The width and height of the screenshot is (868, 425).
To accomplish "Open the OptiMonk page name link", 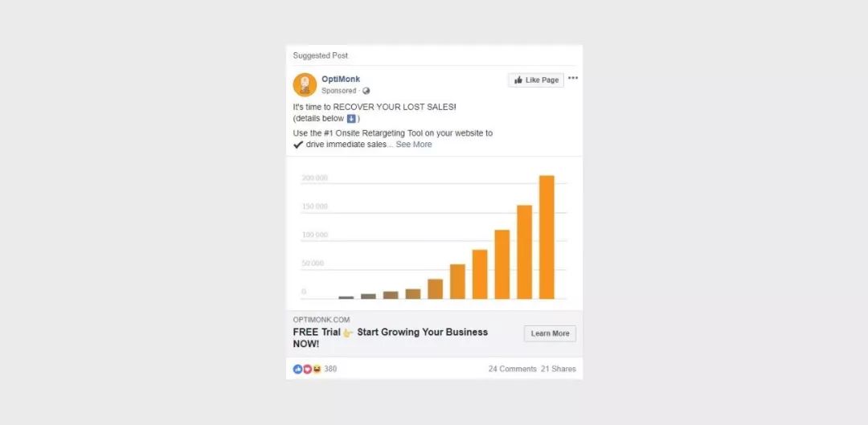I will 341,79.
